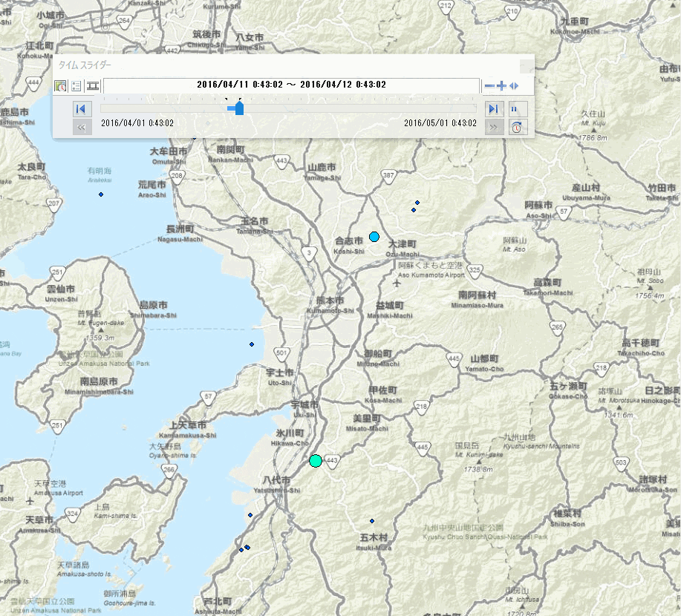Zoom out the time extent with minus
This screenshot has height=616, width=681.
(x=489, y=86)
